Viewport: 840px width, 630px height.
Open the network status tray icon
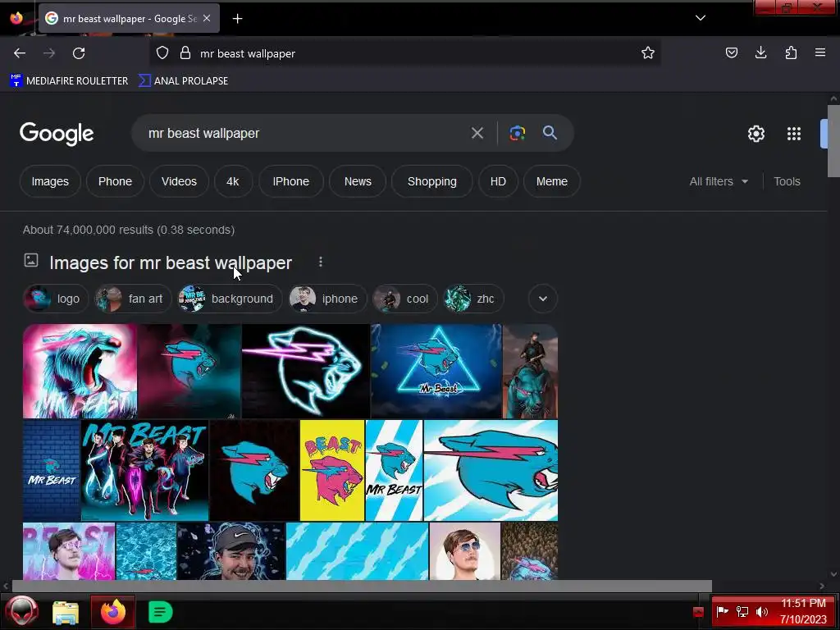point(742,611)
